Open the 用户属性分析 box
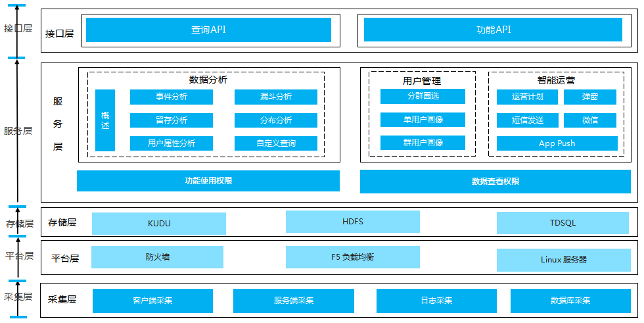The image size is (644, 323). click(171, 143)
